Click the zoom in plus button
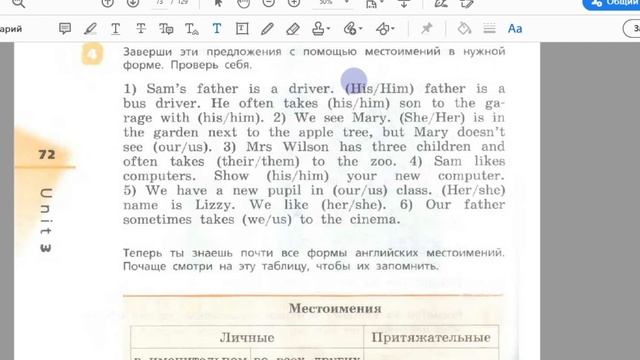Image resolution: width=640 pixels, height=360 pixels. [294, 3]
